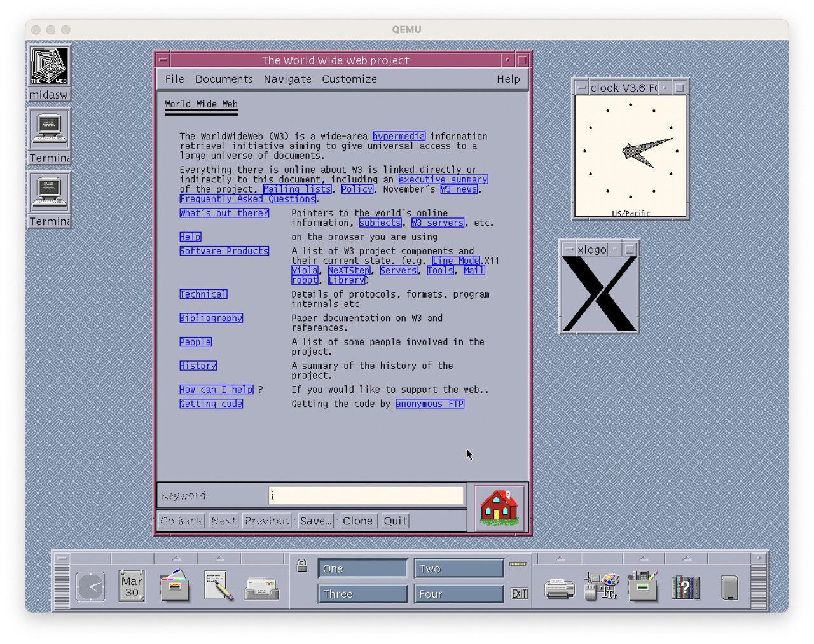The height and width of the screenshot is (644, 814).
Task: Open the mailer inbox tray icon
Action: [261, 589]
